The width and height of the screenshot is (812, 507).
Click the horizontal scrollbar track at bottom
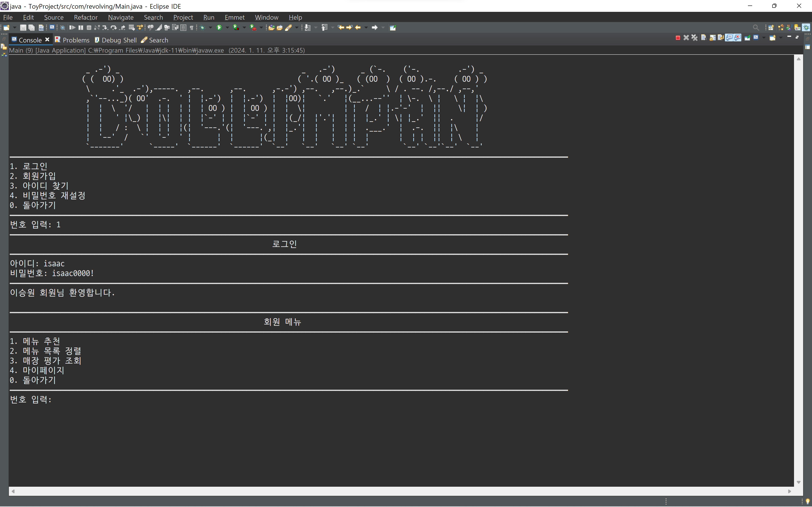pyautogui.click(x=401, y=491)
